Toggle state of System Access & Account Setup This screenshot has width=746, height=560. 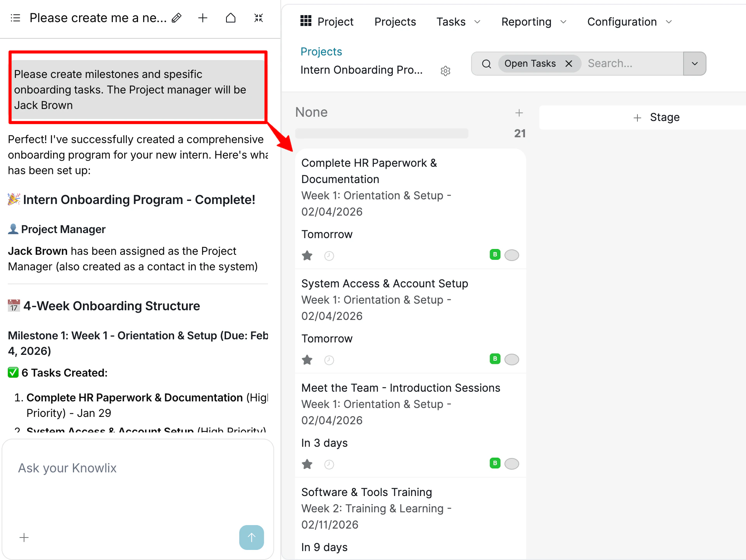point(511,360)
